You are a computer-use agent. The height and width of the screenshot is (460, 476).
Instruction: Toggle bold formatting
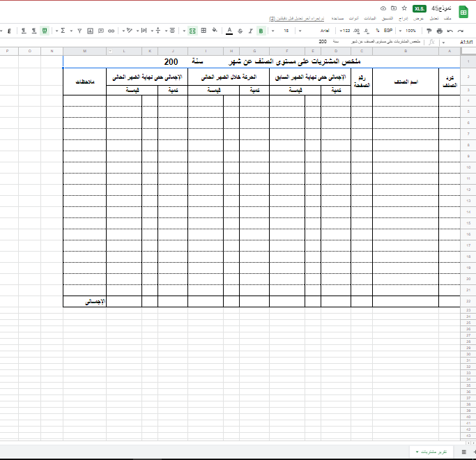click(x=261, y=31)
